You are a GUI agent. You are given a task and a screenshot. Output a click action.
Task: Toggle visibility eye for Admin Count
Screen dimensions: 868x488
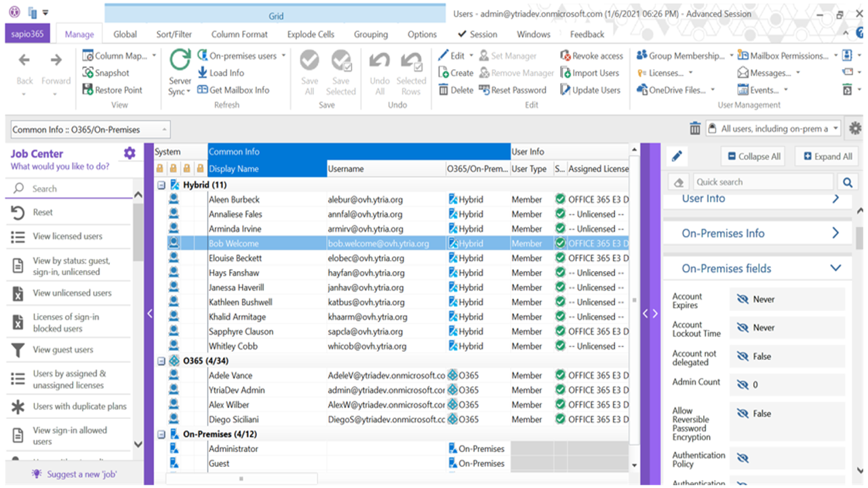743,385
